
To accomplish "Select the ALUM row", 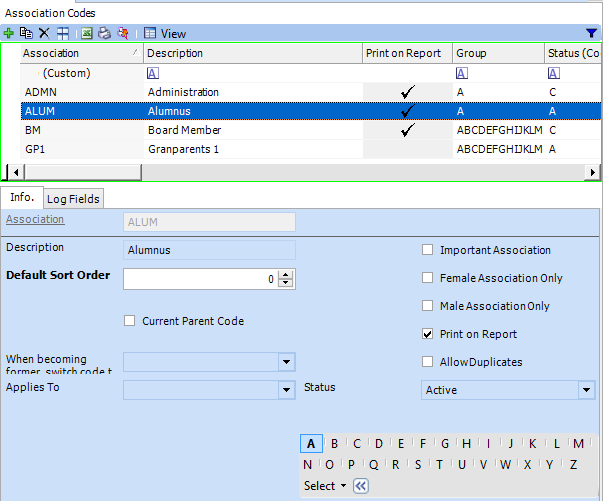I will (311, 111).
